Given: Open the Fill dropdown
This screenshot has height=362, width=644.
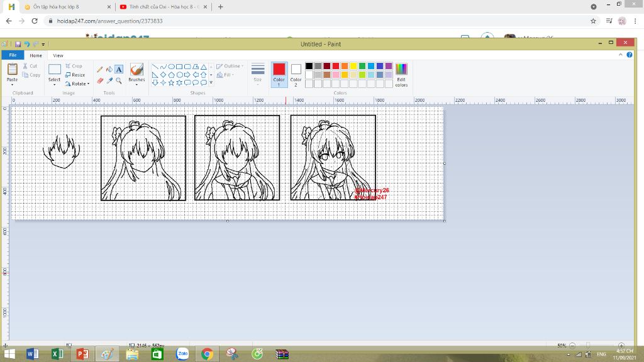Looking at the screenshot, I should 226,75.
